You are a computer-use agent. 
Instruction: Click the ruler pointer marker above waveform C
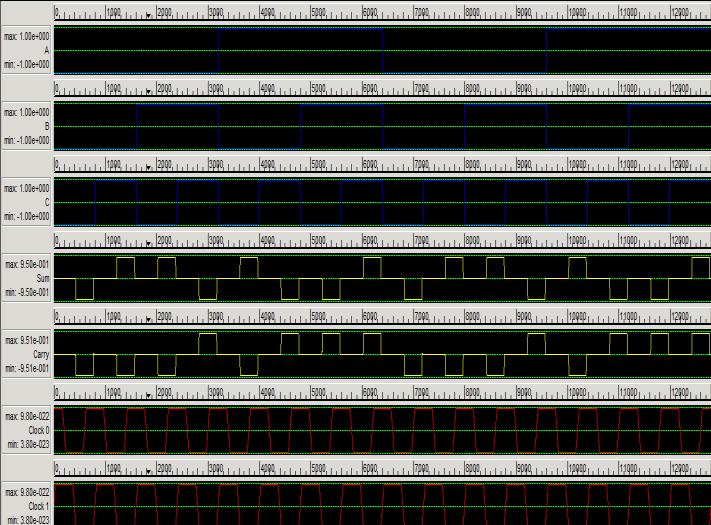(148, 167)
